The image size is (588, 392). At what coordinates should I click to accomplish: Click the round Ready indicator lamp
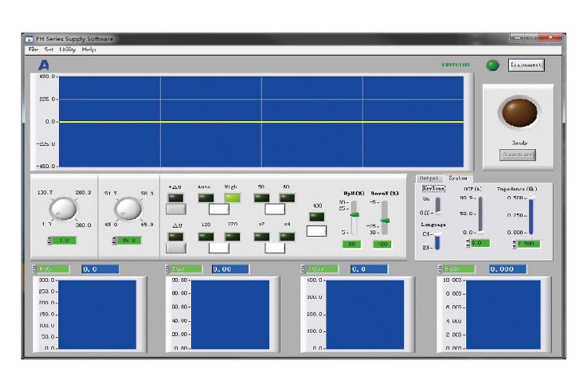[x=519, y=112]
